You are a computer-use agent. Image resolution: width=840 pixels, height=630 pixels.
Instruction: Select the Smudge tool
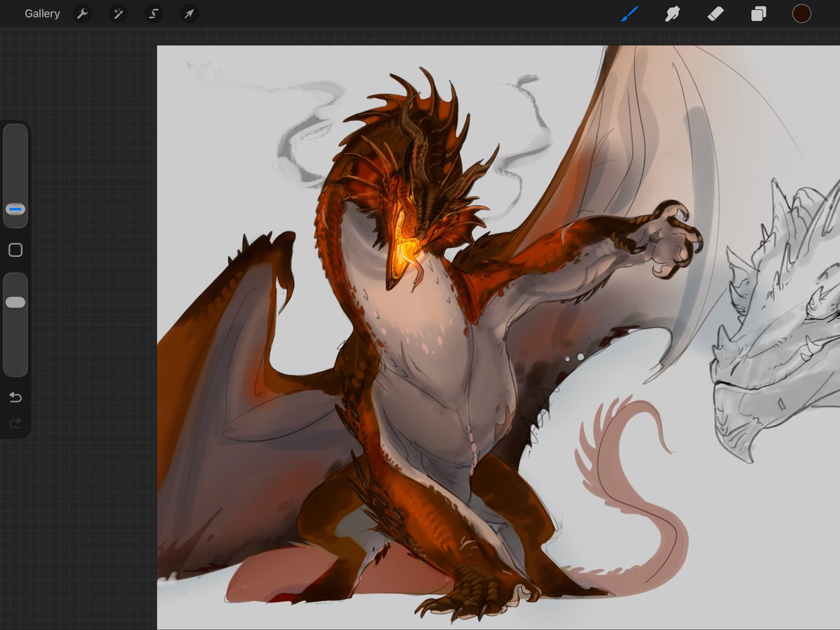click(x=673, y=14)
